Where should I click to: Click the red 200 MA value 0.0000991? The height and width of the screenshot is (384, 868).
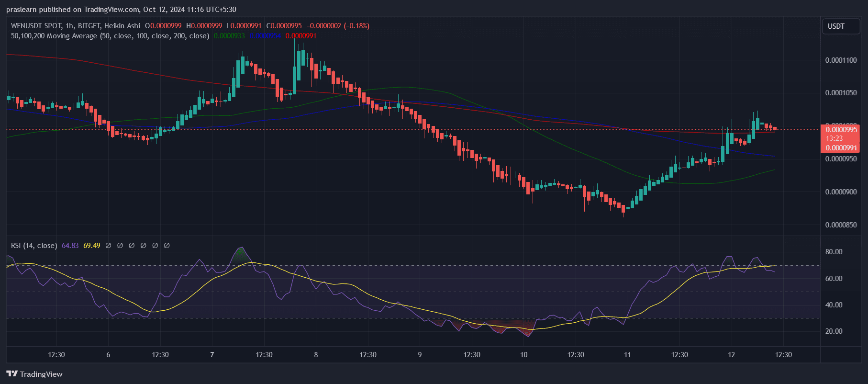pos(301,36)
